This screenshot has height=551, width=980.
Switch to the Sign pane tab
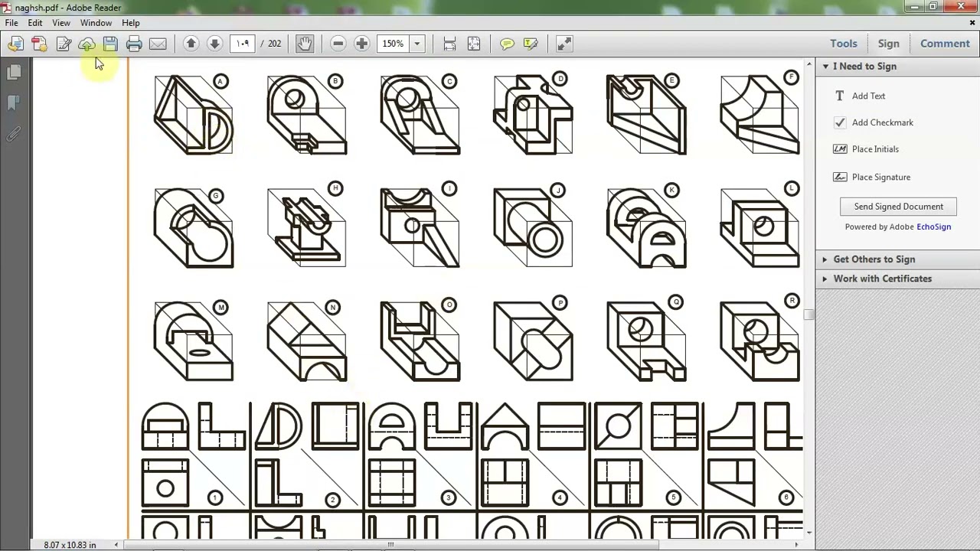(x=889, y=44)
